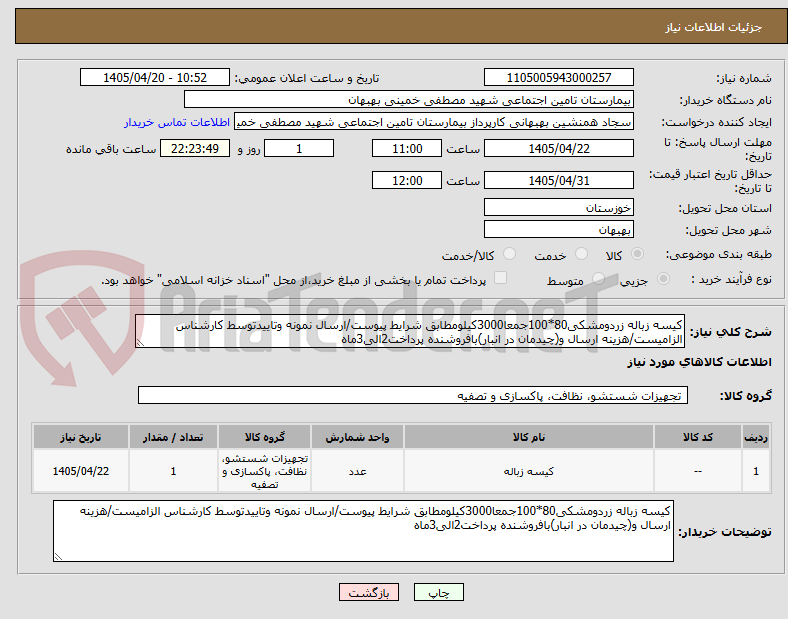Image resolution: width=788 pixels, height=619 pixels.
Task: Click the نوع فرآیند خرید label
Action: point(732,279)
